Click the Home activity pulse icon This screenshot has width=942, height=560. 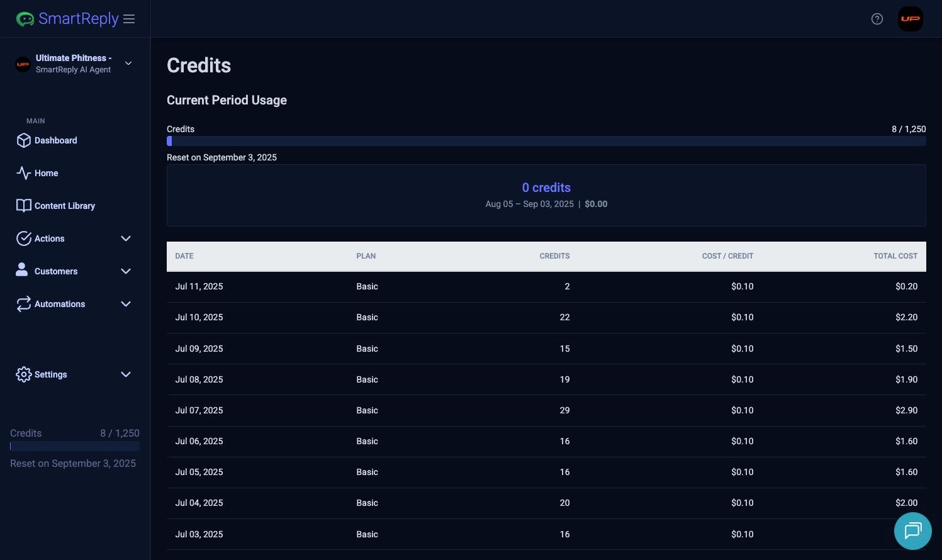pos(23,173)
